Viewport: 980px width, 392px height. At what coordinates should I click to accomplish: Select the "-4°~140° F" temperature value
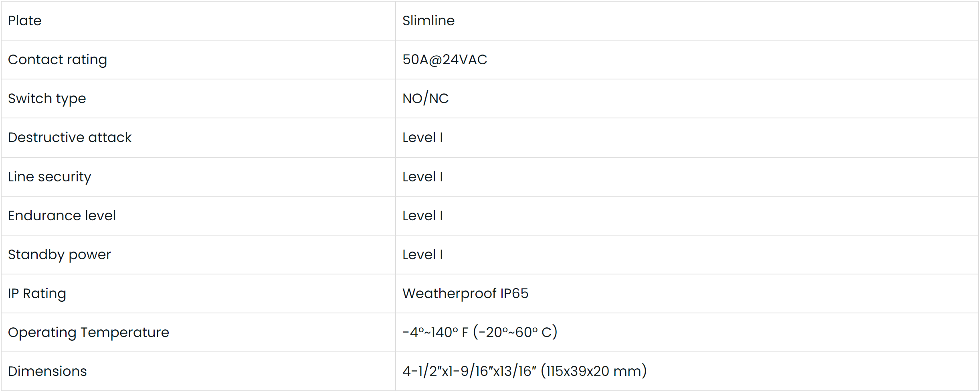tap(436, 333)
